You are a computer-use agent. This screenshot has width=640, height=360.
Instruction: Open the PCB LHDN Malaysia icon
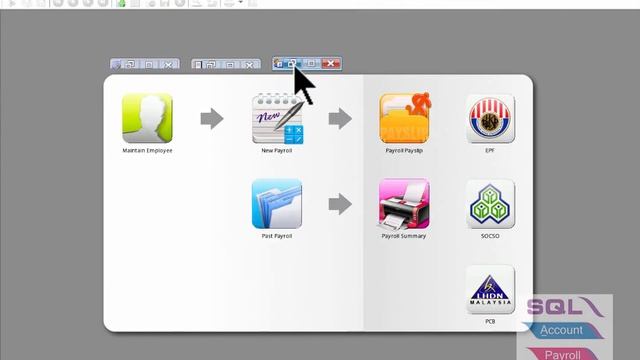tap(490, 289)
